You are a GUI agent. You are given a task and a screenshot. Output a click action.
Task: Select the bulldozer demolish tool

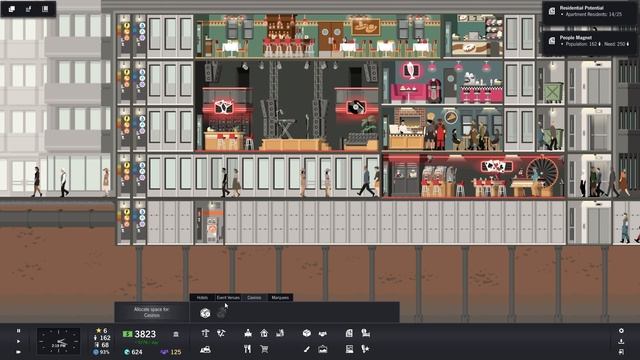coord(205,349)
